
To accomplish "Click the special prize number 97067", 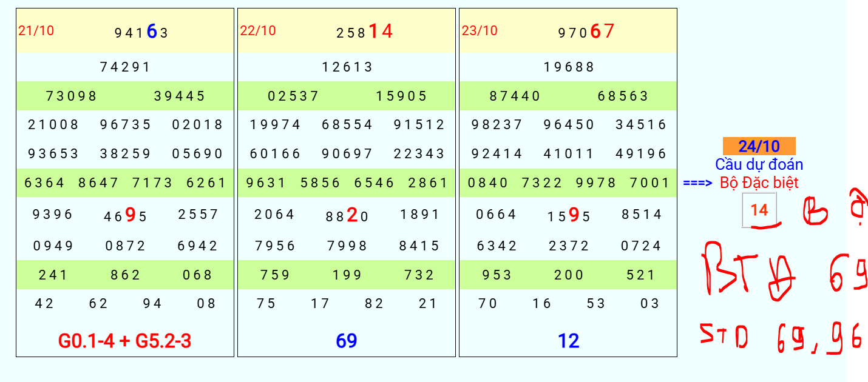I will (586, 31).
